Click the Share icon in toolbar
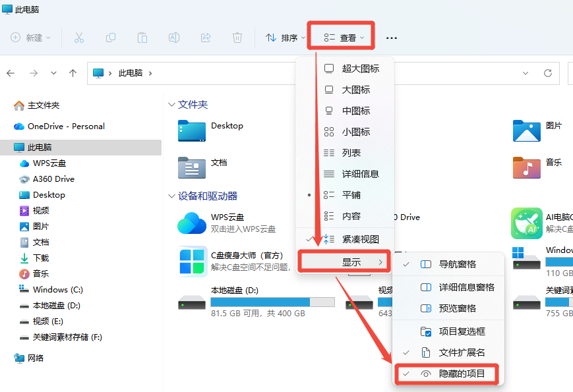This screenshot has width=573, height=392. 206,38
